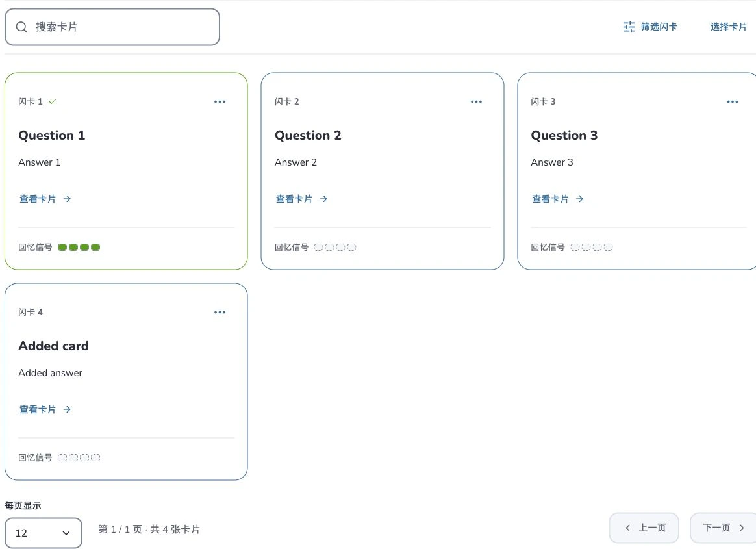Click empty recall signal dots on 闪卡 4
The width and height of the screenshot is (756, 549).
point(79,458)
